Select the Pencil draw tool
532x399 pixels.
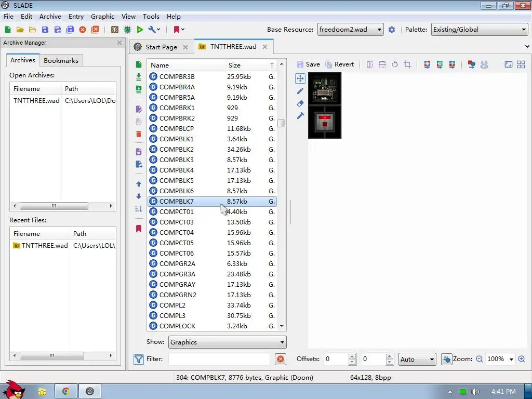tap(300, 91)
